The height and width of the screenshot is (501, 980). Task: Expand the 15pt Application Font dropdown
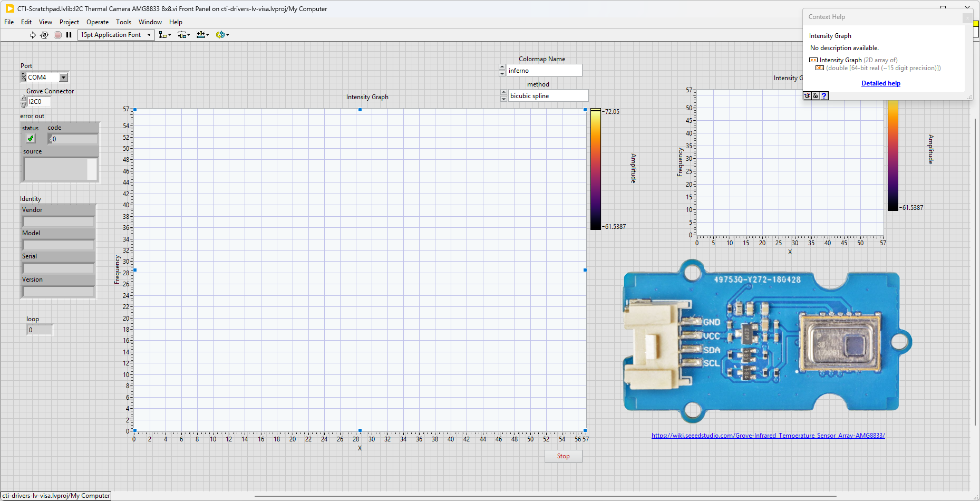coord(149,35)
